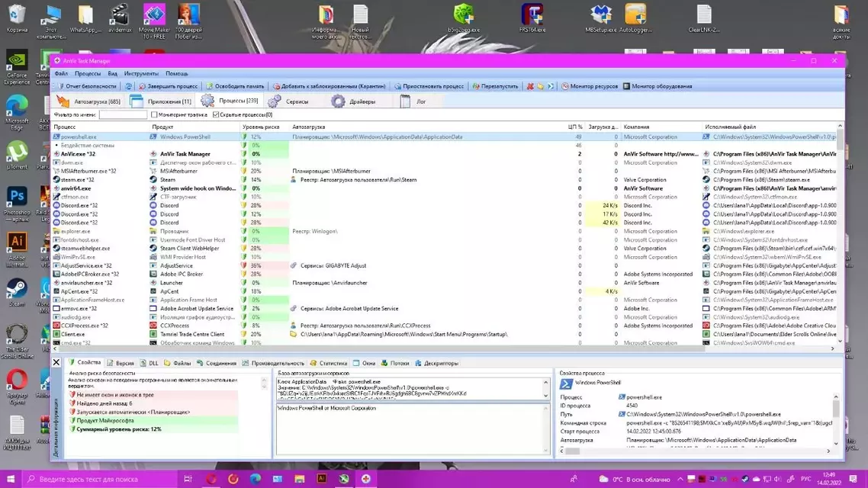
Task: Click Приостановить процесс in the toolbar
Action: click(429, 86)
